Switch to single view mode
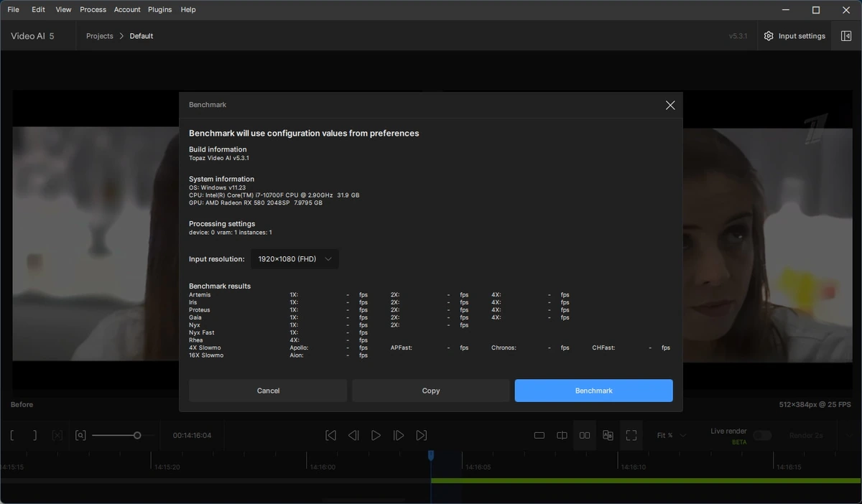The width and height of the screenshot is (862, 504). [539, 435]
